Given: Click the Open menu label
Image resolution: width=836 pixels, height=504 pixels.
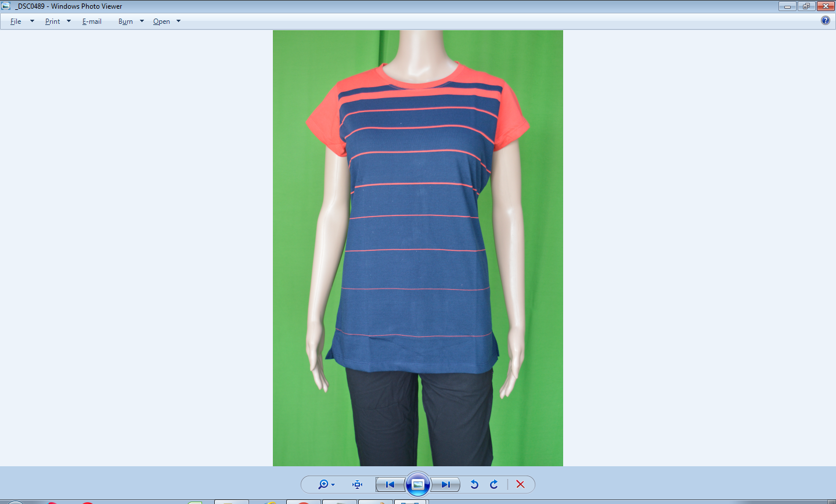Looking at the screenshot, I should point(161,21).
